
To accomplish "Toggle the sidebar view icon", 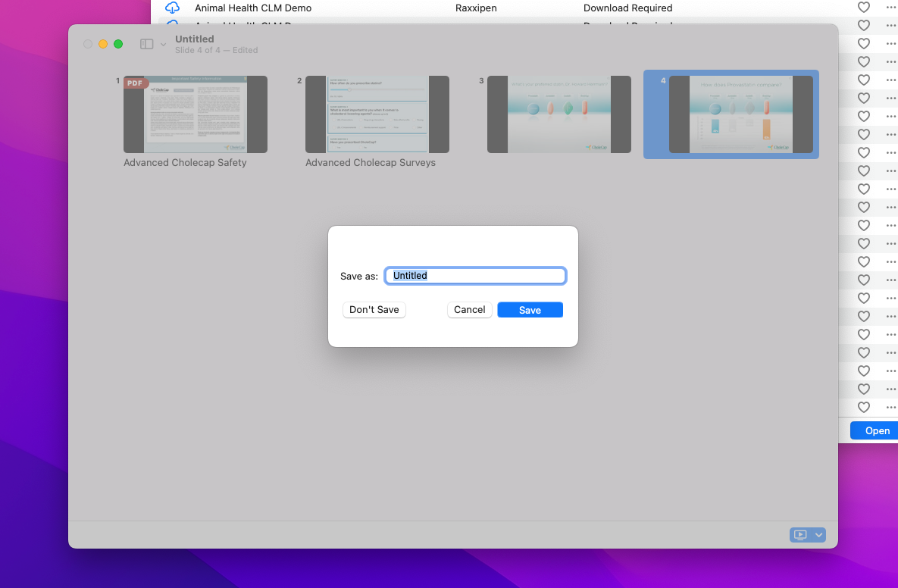I will tap(147, 45).
